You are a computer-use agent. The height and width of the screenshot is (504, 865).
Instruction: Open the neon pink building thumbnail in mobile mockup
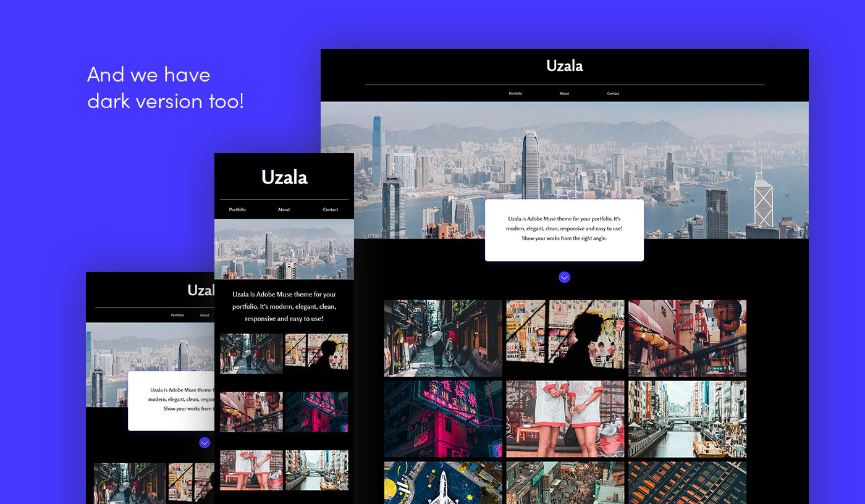coord(316,412)
